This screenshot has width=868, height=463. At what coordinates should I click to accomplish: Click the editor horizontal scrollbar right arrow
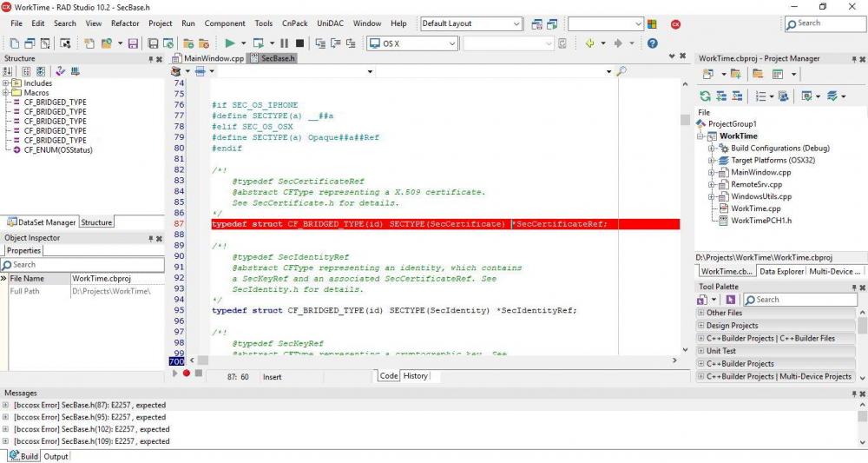click(x=674, y=360)
